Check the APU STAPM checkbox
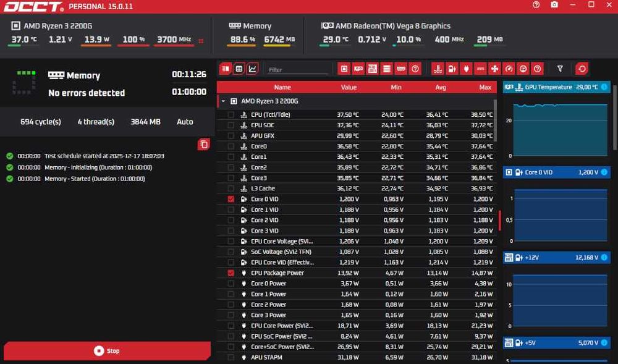This screenshot has height=364, width=618. coord(231,357)
